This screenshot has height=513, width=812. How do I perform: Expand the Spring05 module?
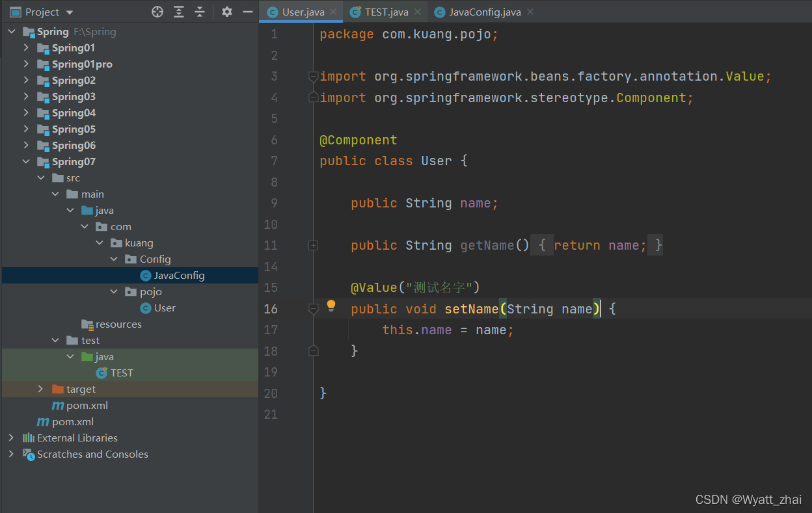pyautogui.click(x=26, y=129)
